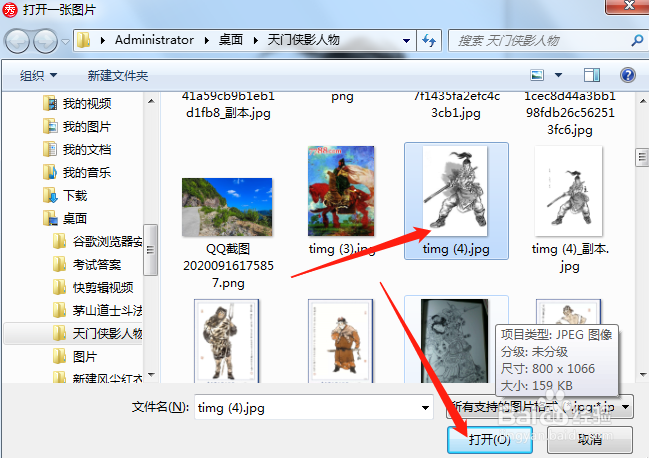Open 考试答案 folder in navigation tree

click(87, 264)
